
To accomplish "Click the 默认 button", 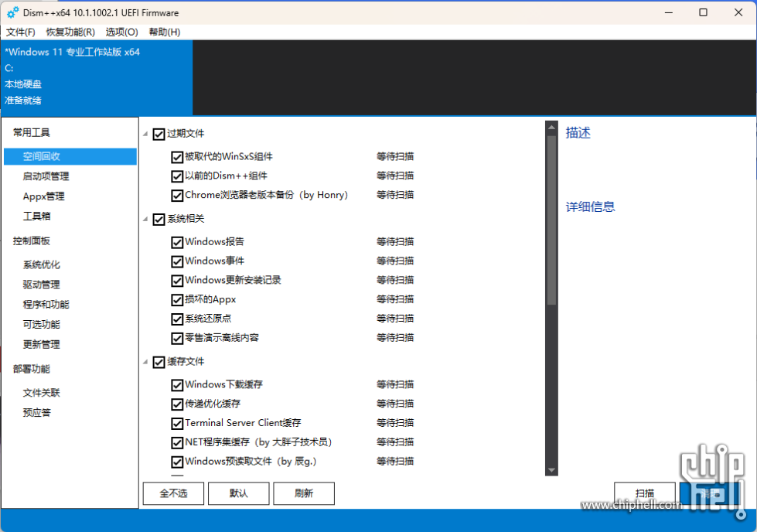I will tap(238, 493).
